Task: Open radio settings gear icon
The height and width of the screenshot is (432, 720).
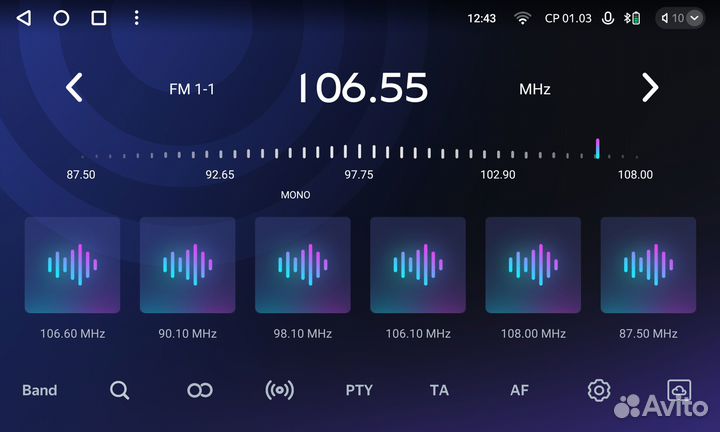Action: [x=599, y=390]
